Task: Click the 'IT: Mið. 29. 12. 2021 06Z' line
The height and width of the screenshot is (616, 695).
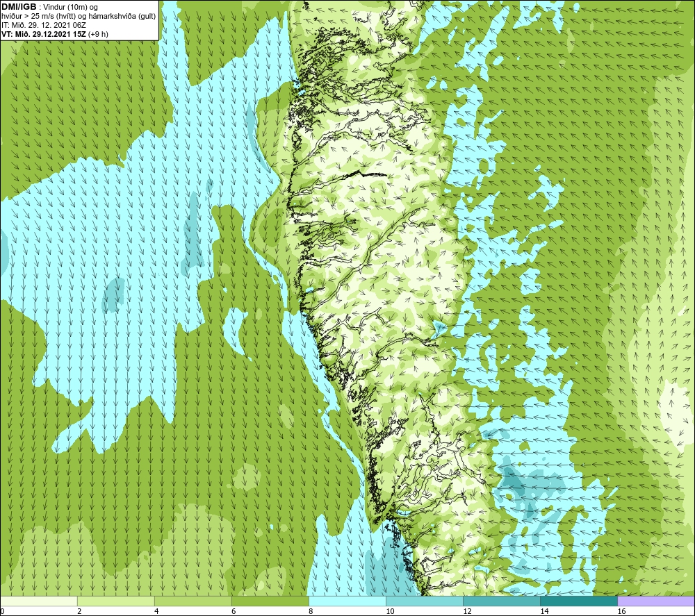Action: tap(44, 25)
